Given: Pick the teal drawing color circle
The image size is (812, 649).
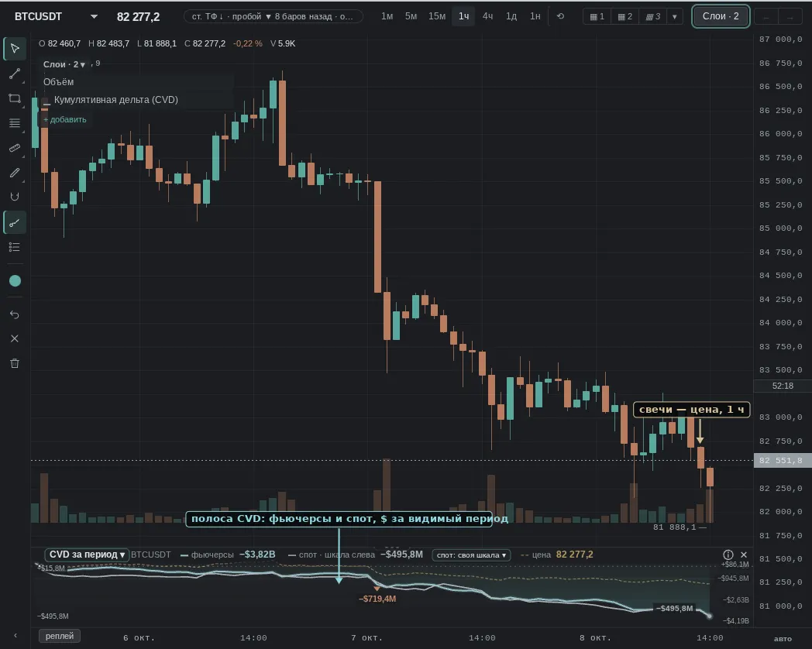Looking at the screenshot, I should pyautogui.click(x=15, y=280).
